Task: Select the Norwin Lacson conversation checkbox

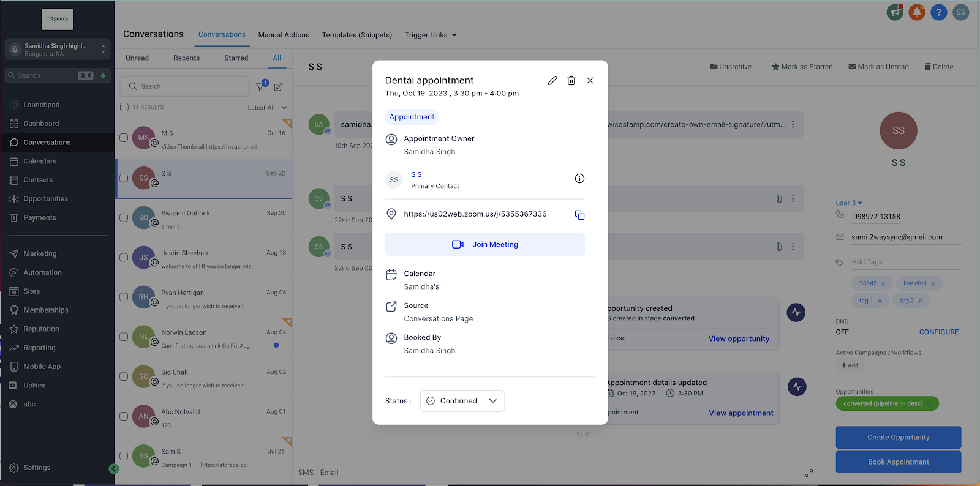Action: (124, 337)
